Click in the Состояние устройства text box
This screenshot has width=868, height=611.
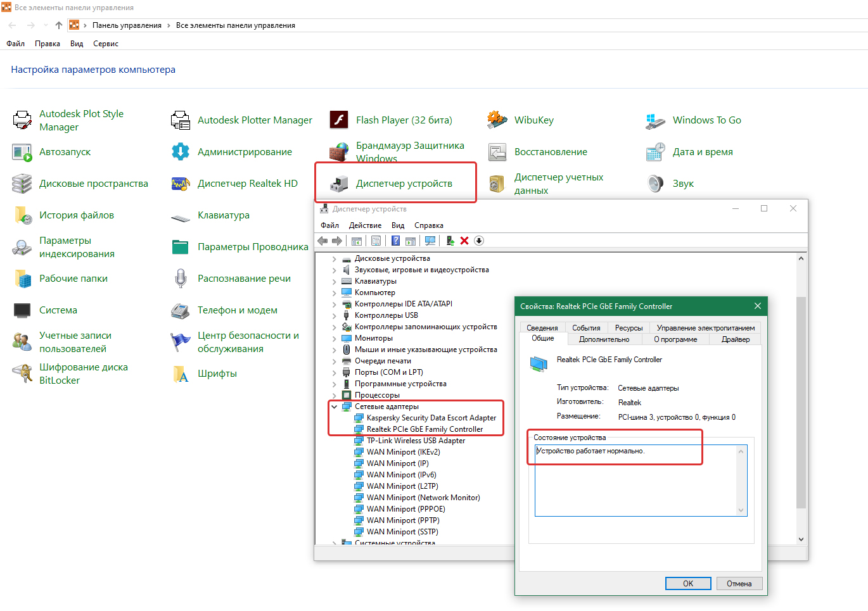point(641,481)
